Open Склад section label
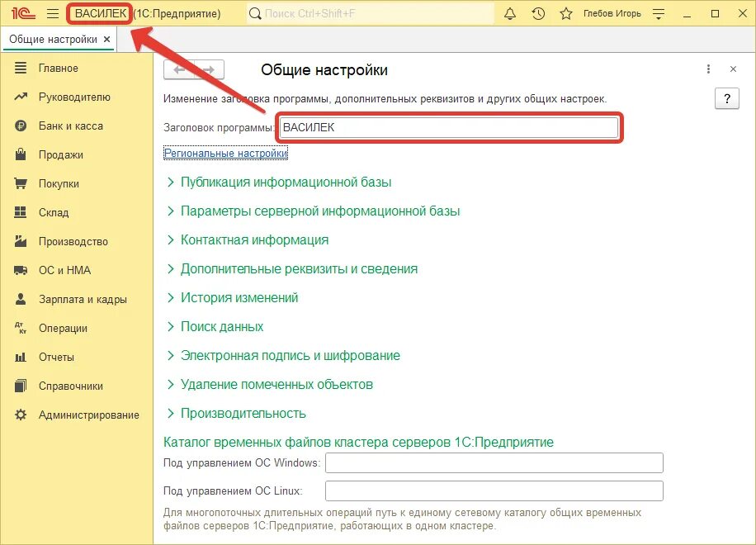 click(x=54, y=213)
